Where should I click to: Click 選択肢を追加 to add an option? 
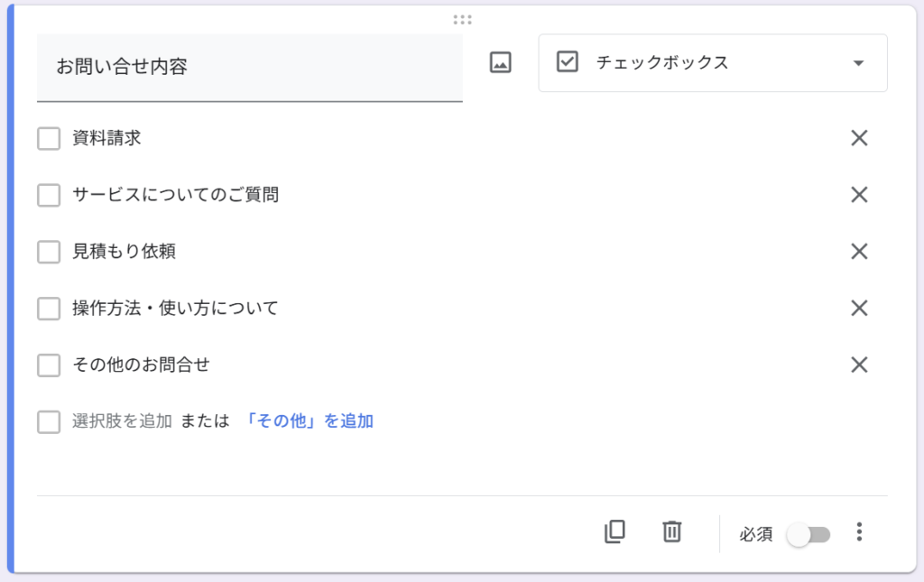click(122, 421)
